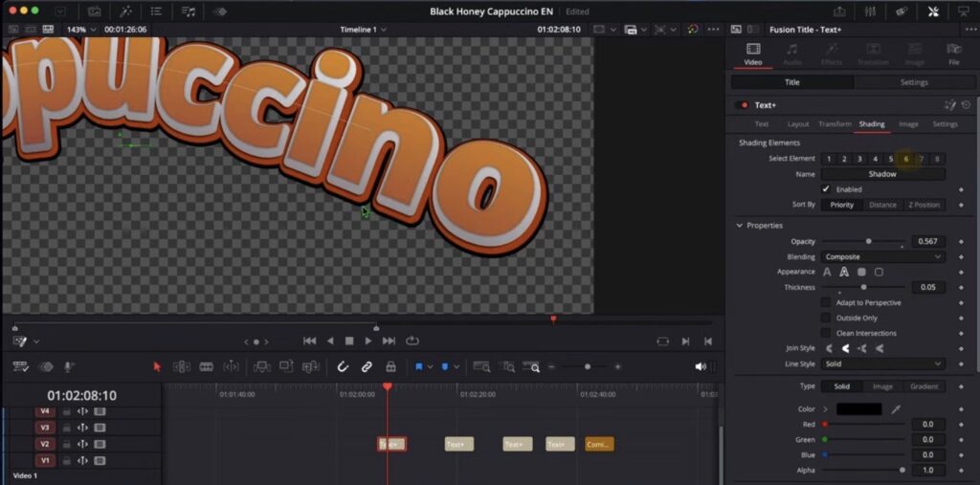Toggle the Linked Selection chain icon
980x485 pixels.
(x=367, y=367)
